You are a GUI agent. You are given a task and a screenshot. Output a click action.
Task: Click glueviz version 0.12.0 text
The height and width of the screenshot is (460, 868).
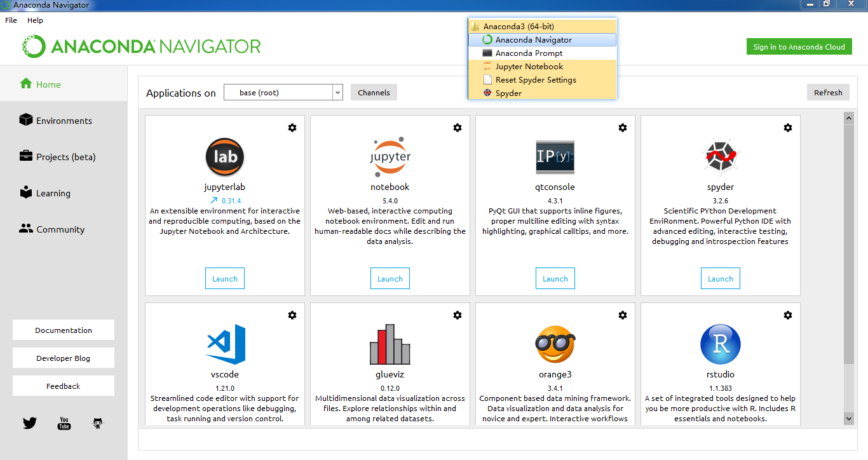point(390,388)
